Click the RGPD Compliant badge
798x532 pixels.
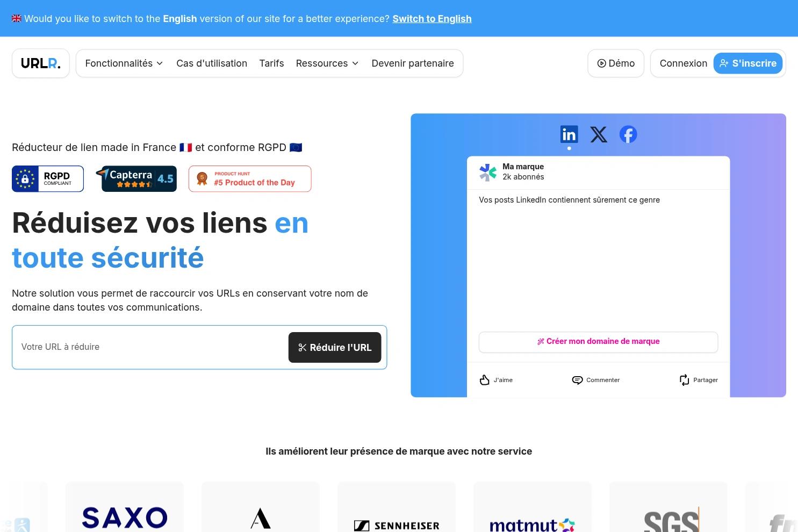coord(48,179)
